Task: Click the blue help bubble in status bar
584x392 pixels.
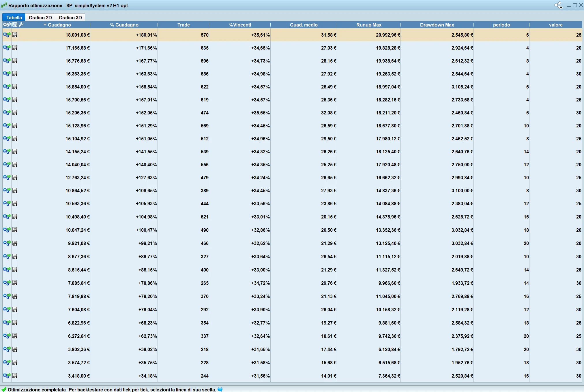Action: (x=220, y=389)
